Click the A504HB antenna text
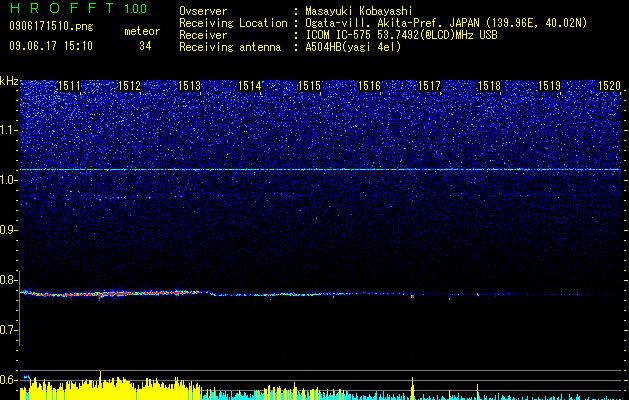 coord(353,47)
